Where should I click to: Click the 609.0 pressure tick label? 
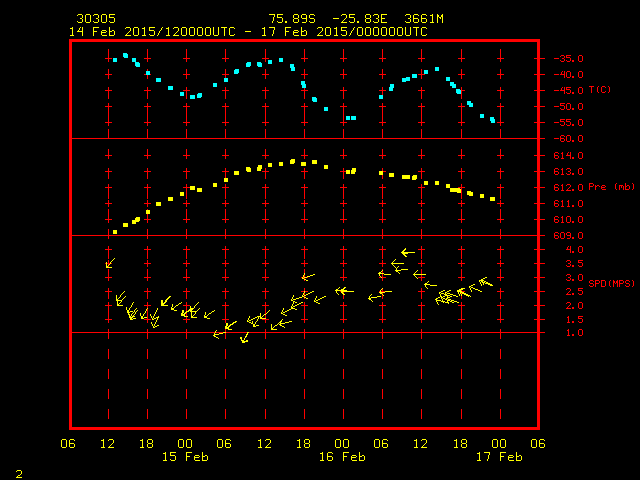pos(568,236)
